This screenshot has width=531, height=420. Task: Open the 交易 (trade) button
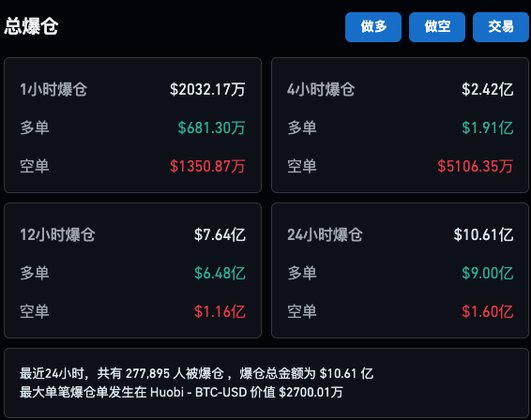(x=501, y=27)
